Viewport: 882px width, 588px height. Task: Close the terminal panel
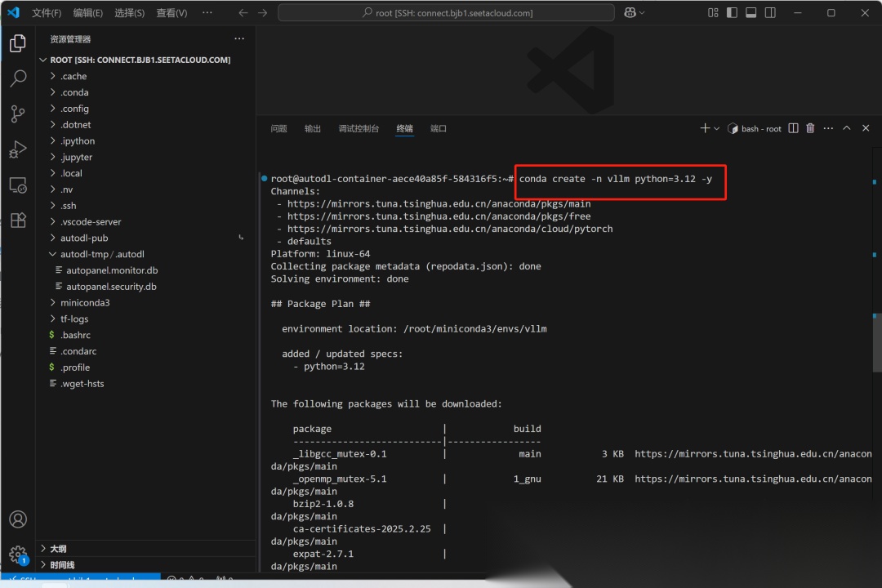click(866, 128)
